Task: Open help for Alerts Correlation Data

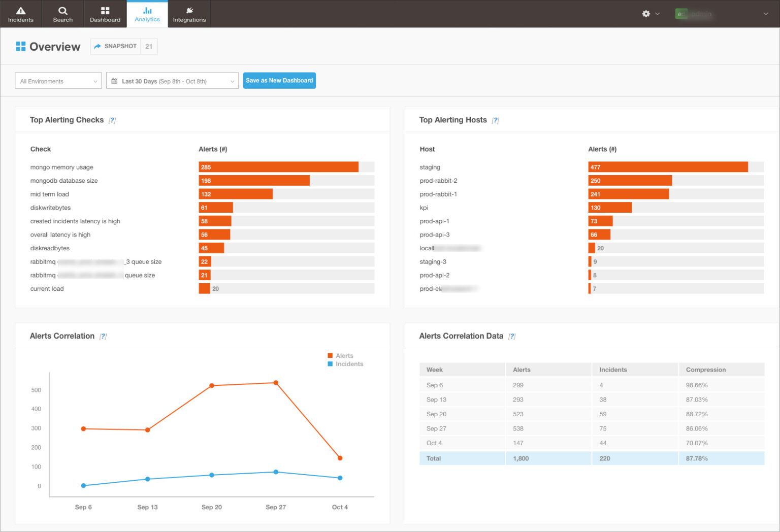Action: [512, 336]
